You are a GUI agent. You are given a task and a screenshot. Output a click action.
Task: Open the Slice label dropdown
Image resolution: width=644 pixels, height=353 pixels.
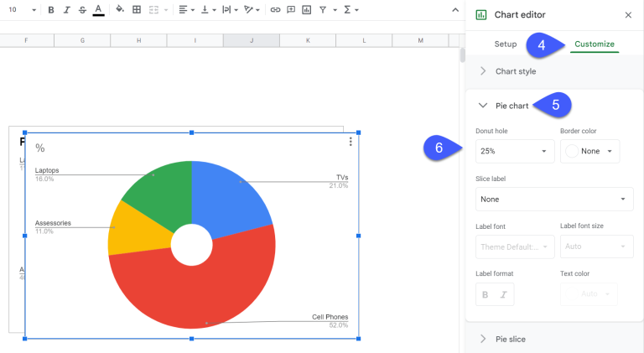[x=553, y=199]
